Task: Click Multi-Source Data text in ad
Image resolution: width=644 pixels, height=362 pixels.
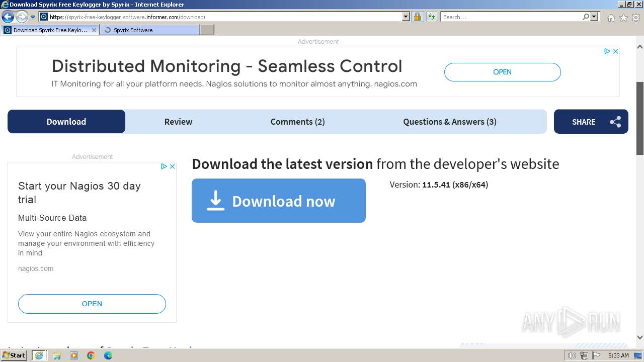Action: coord(52,218)
